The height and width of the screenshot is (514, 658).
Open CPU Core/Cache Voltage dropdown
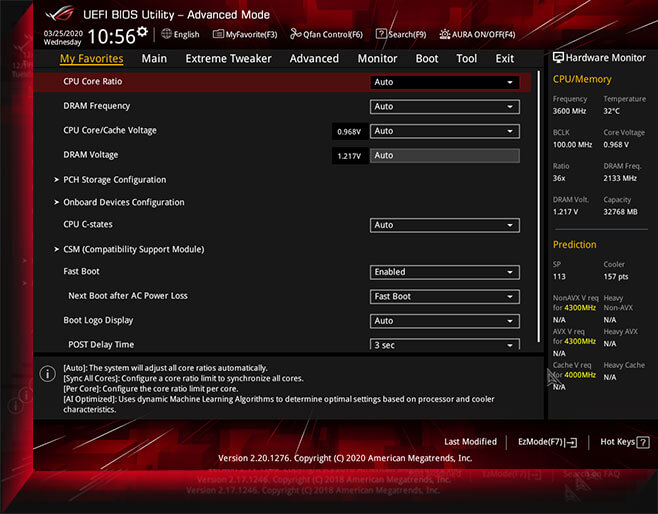(x=444, y=131)
